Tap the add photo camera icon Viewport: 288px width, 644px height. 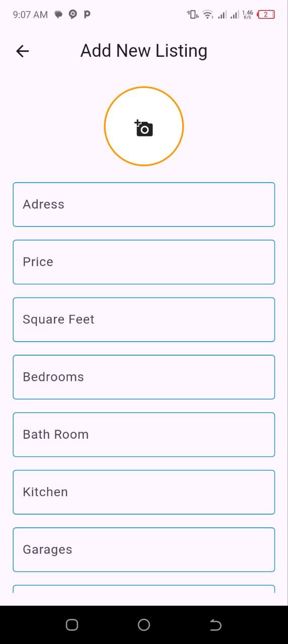143,128
